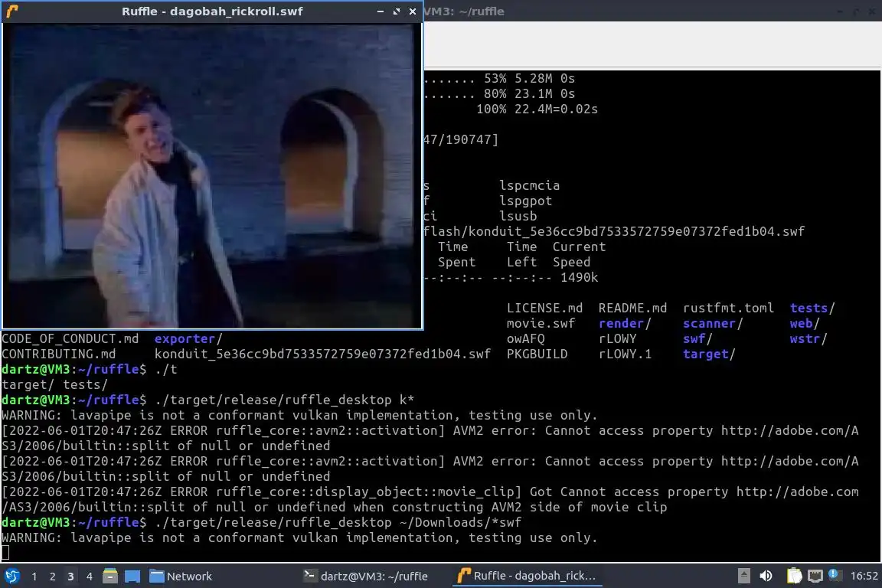Activate the Ruffle dagobah_rick taskbar entry
The height and width of the screenshot is (588, 882).
tap(527, 576)
